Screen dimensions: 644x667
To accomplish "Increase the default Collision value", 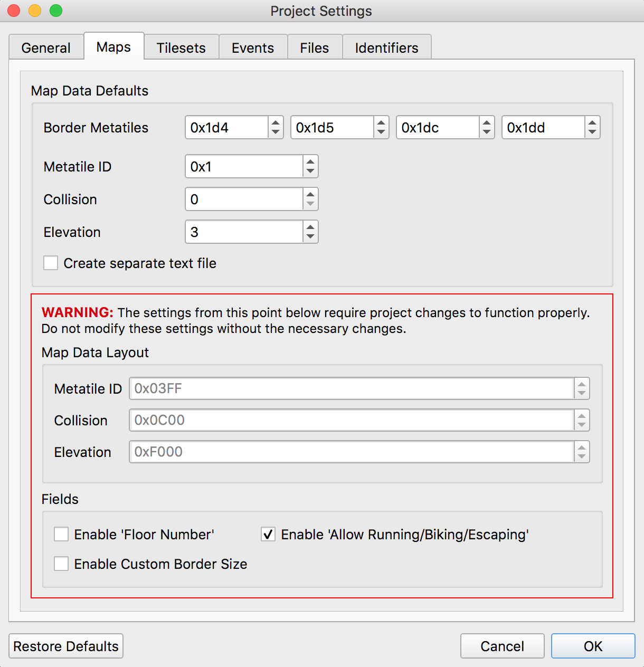I will click(310, 195).
